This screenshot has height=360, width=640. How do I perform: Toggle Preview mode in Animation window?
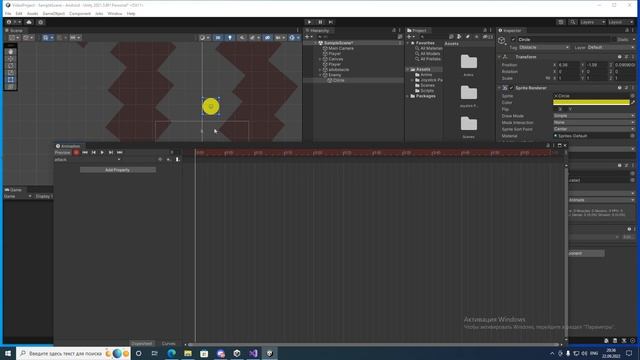tap(63, 152)
